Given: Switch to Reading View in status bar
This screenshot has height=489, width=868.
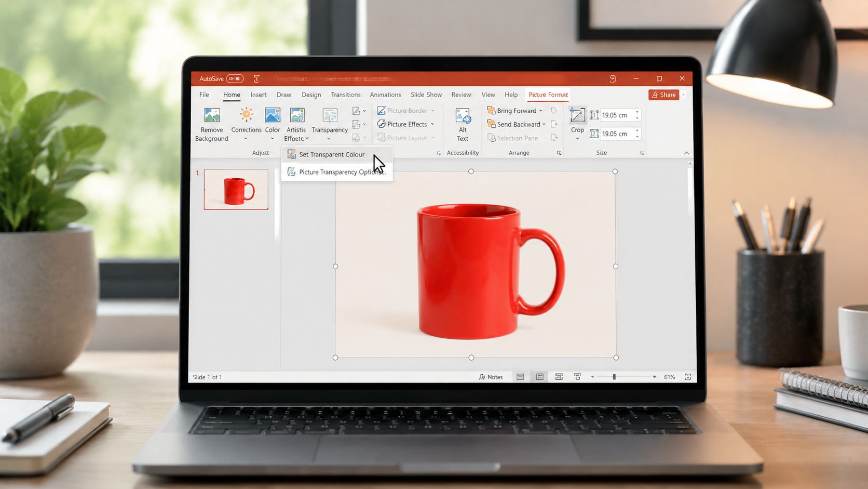Looking at the screenshot, I should [x=559, y=377].
